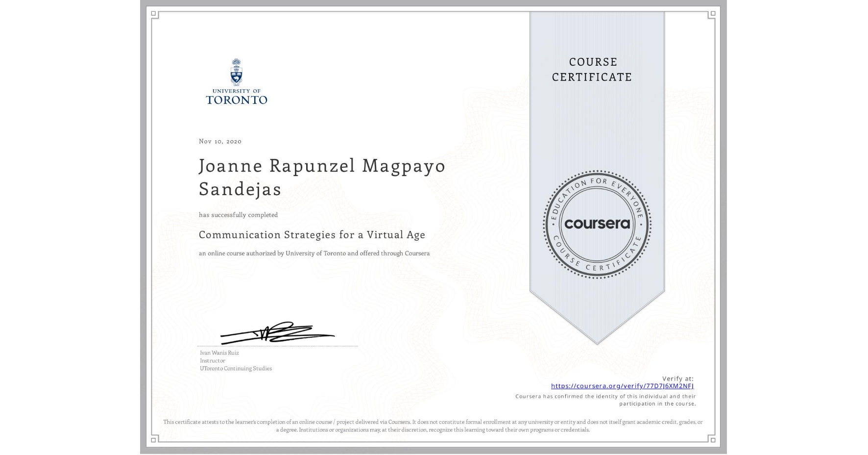Select the date Nov 10, 2020
The height and width of the screenshot is (455, 868).
coord(220,141)
